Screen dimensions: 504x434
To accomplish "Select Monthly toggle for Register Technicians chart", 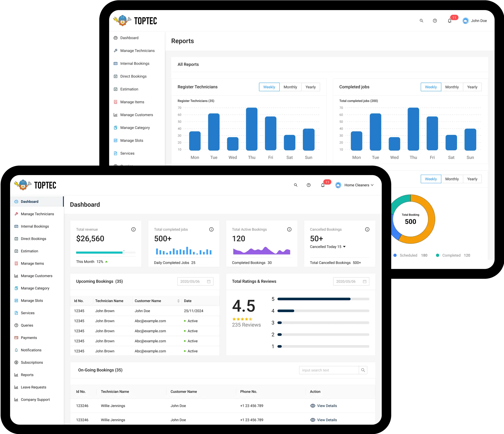I will [x=290, y=87].
